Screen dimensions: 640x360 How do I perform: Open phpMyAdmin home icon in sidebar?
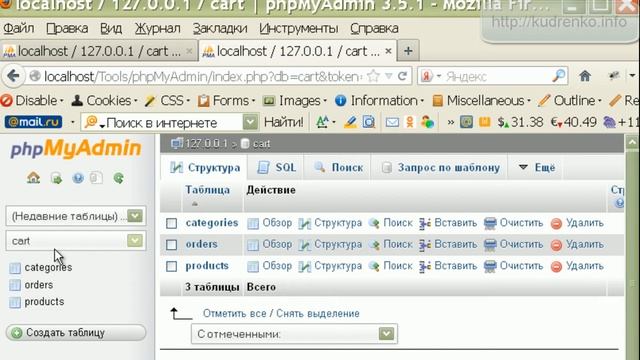pos(33,178)
